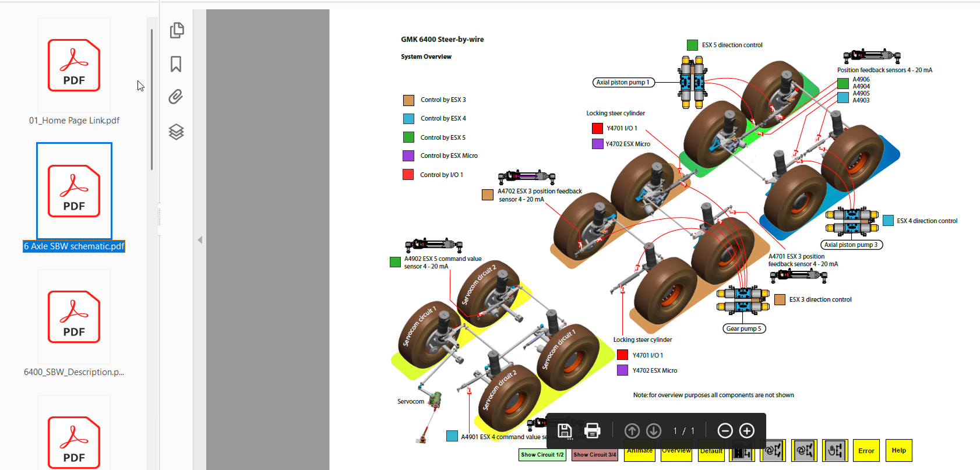Open the bookmarks panel icon
This screenshot has height=470, width=980.
pos(176,64)
